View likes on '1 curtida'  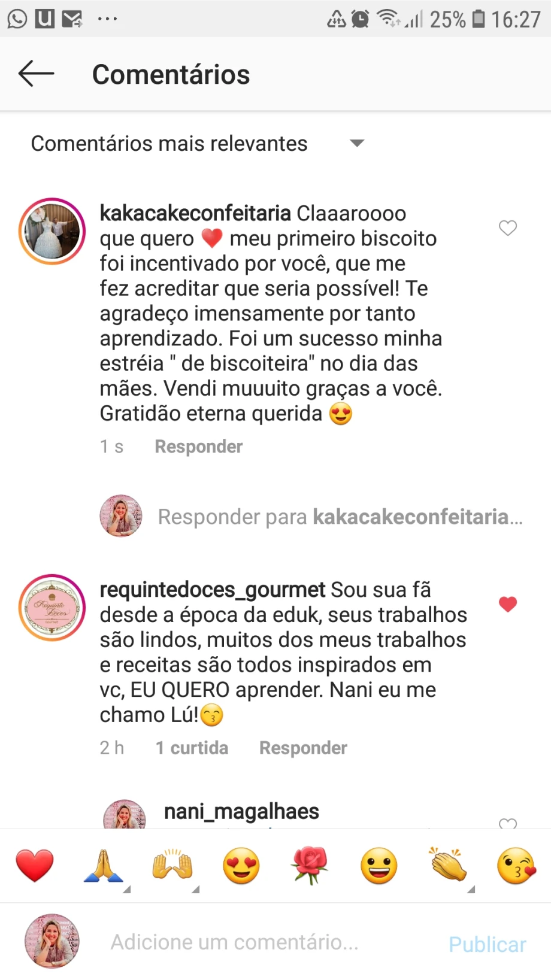192,748
